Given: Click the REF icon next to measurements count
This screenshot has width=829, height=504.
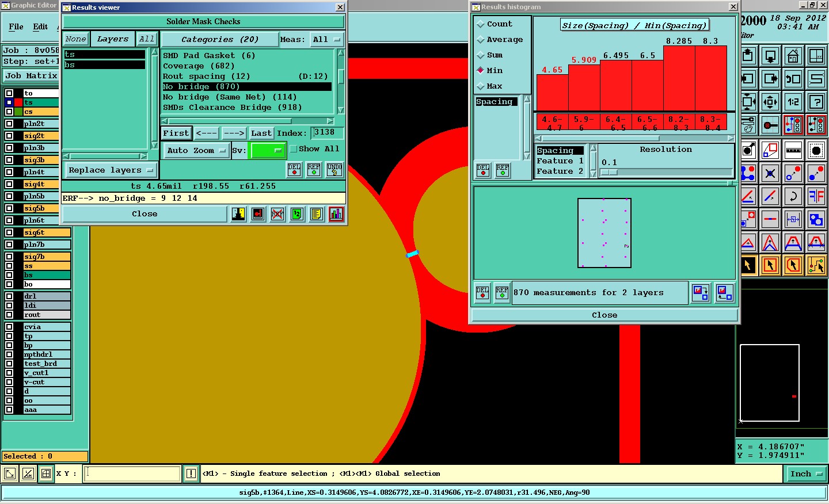Looking at the screenshot, I should (502, 293).
